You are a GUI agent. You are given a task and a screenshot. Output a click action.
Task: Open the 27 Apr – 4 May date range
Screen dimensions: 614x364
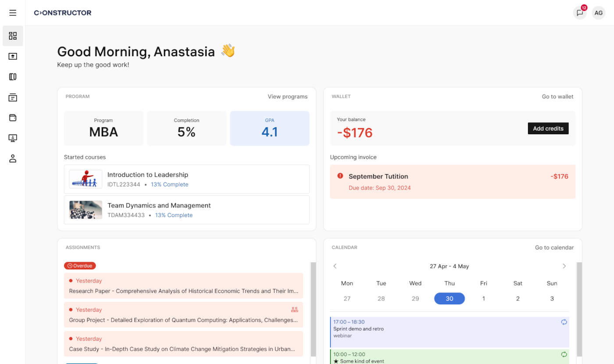pyautogui.click(x=449, y=266)
